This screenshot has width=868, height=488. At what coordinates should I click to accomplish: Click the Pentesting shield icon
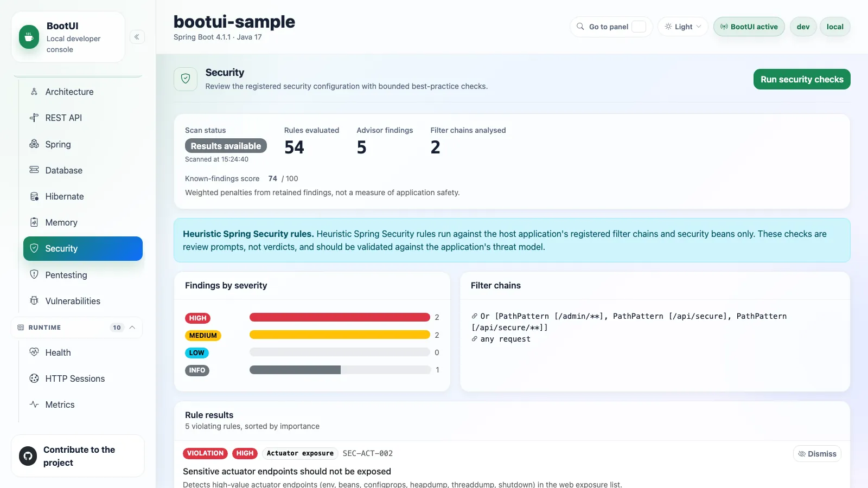pos(34,275)
